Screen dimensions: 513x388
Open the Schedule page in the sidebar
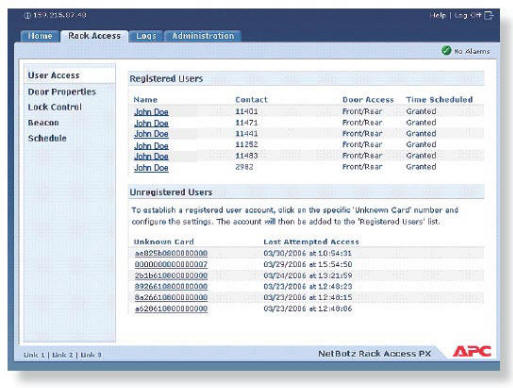click(47, 138)
